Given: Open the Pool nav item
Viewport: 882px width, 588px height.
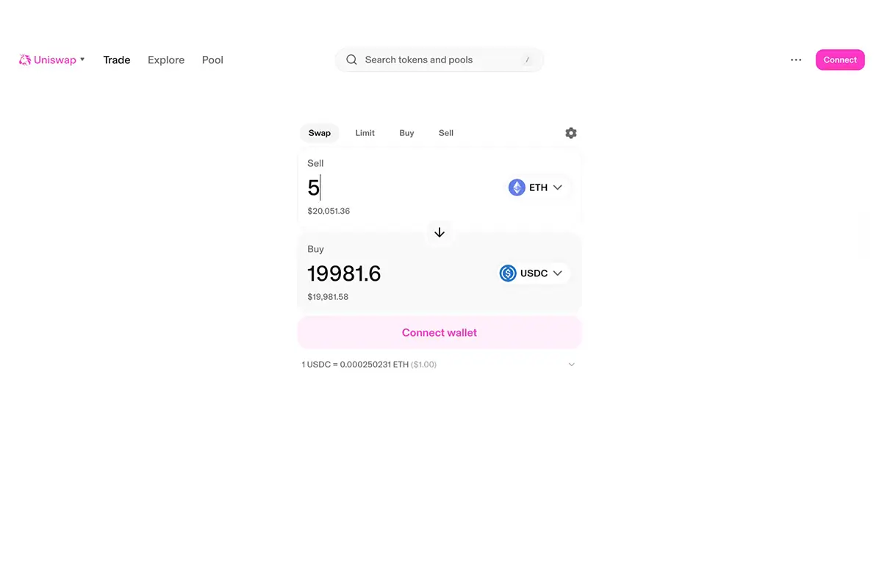Looking at the screenshot, I should coord(212,60).
